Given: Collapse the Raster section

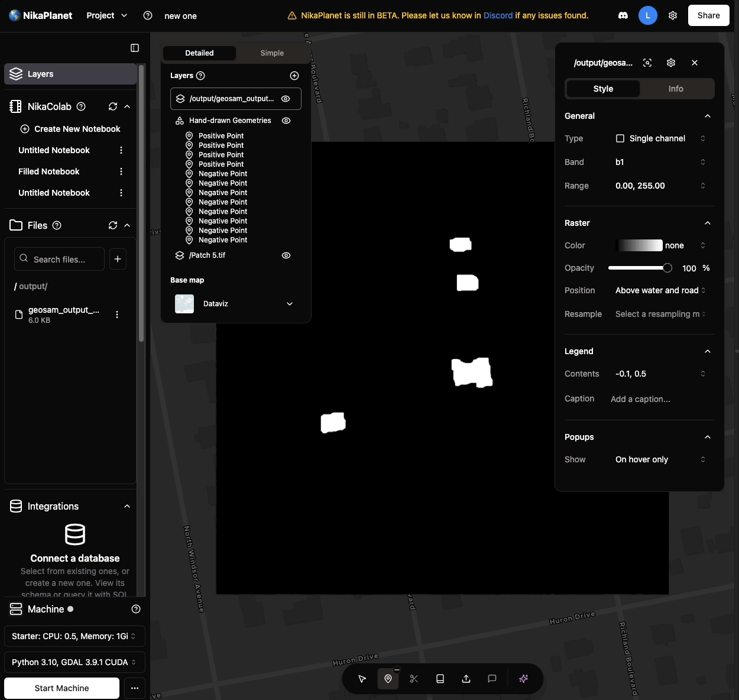Looking at the screenshot, I should (708, 223).
